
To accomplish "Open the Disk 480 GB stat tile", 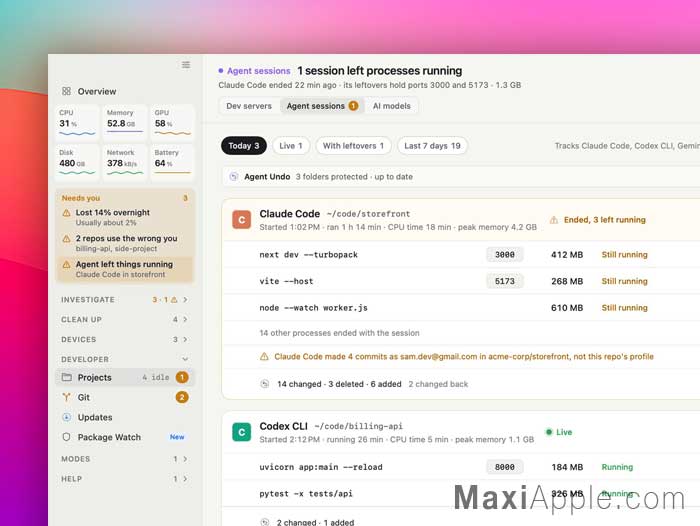I will pos(77,161).
